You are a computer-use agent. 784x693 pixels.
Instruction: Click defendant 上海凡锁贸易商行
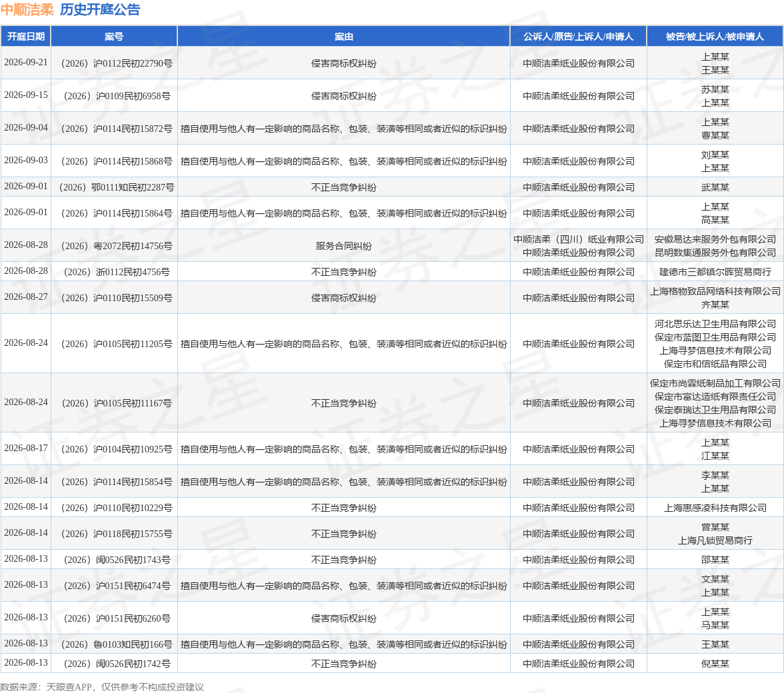[x=715, y=540]
